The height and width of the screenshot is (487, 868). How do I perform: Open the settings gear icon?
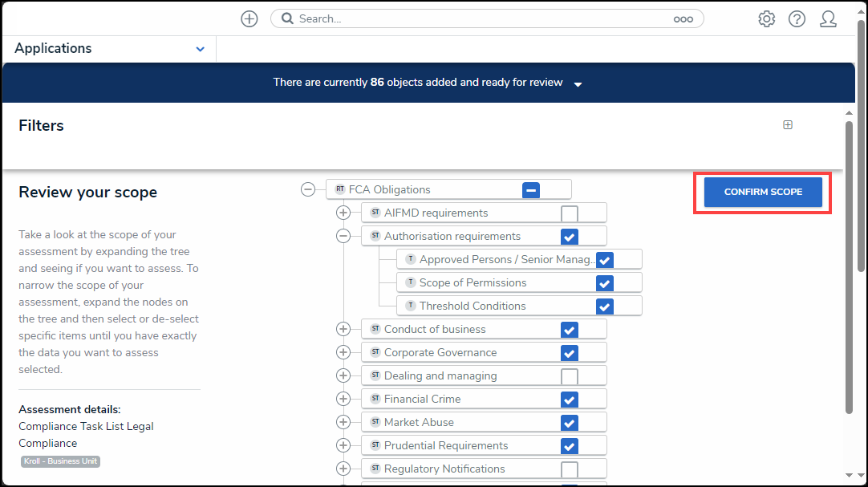[x=766, y=19]
